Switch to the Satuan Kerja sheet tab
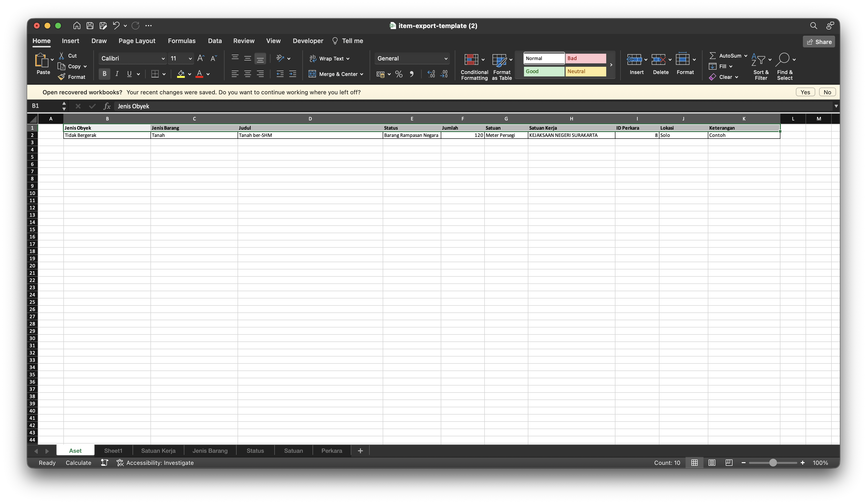 coord(158,451)
